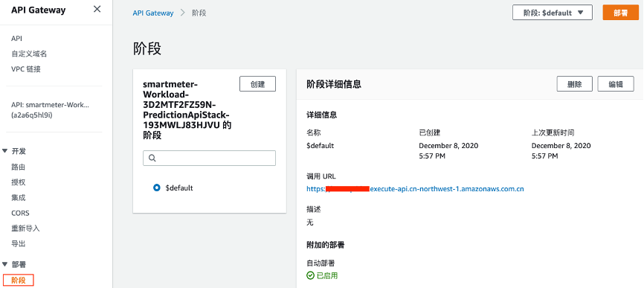Click the orange 部署 button
This screenshot has width=644, height=288.
point(621,13)
